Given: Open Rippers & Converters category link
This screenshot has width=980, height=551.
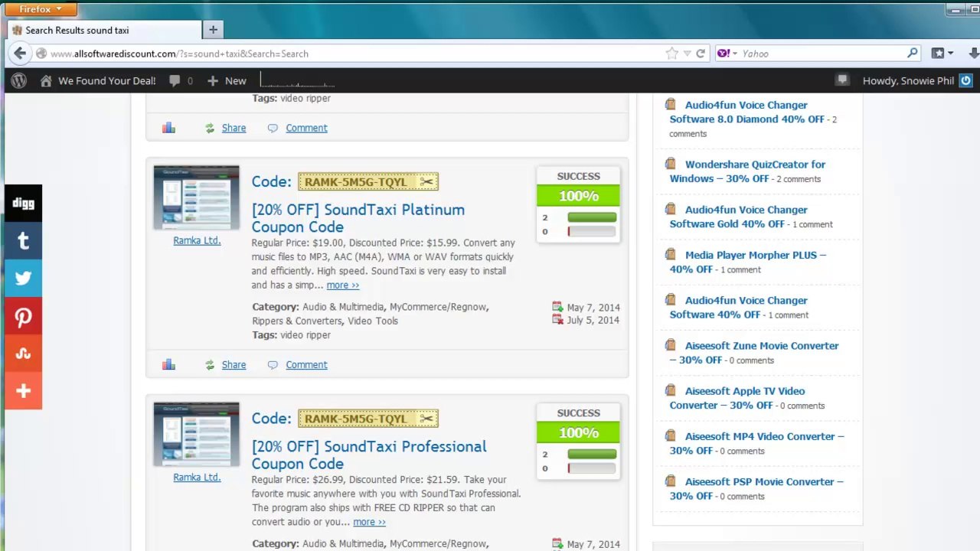Looking at the screenshot, I should coord(297,321).
